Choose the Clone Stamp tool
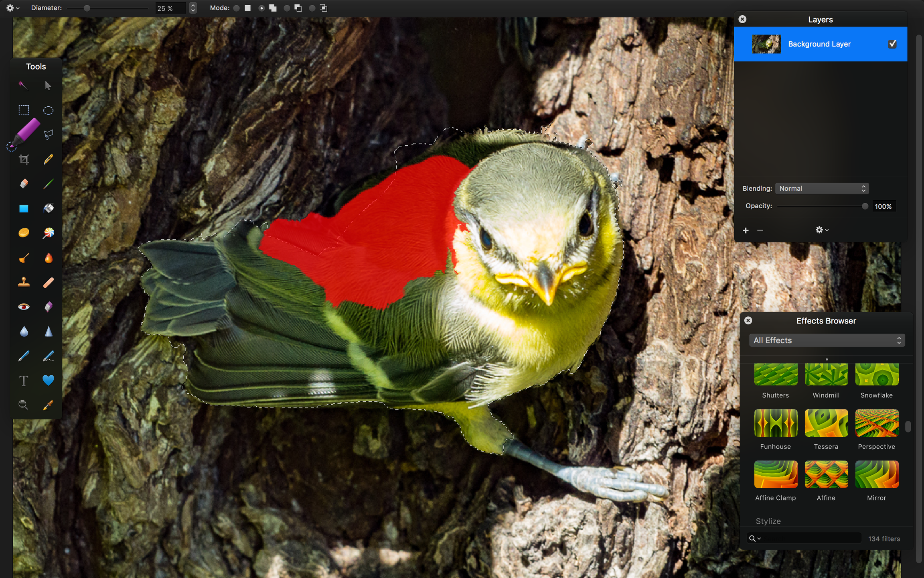The image size is (924, 578). point(24,283)
